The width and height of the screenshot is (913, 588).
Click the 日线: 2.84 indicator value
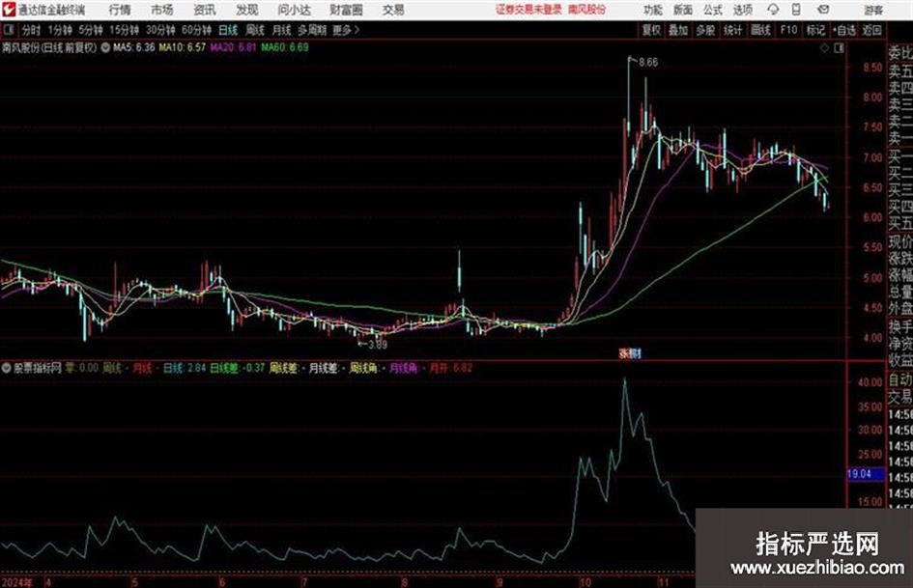[x=184, y=368]
